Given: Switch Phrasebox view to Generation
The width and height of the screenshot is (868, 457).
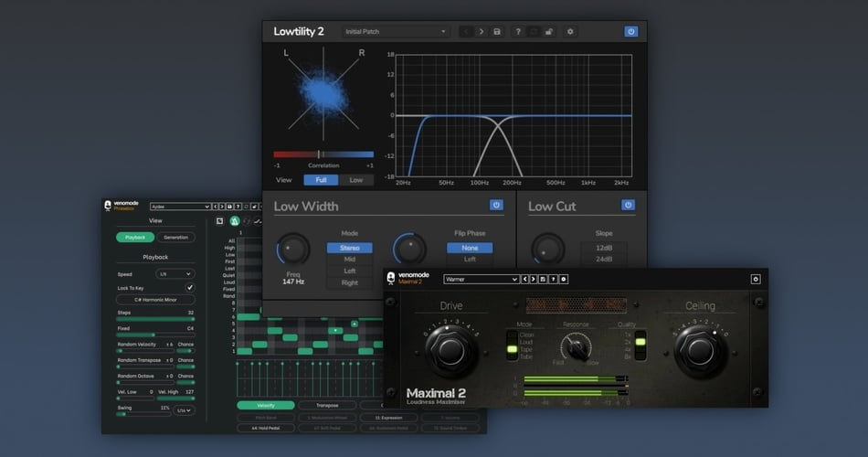Looking at the screenshot, I should click(176, 237).
